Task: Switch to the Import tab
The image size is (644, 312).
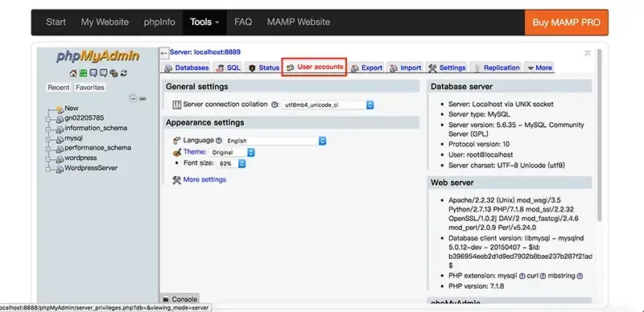Action: (x=406, y=68)
